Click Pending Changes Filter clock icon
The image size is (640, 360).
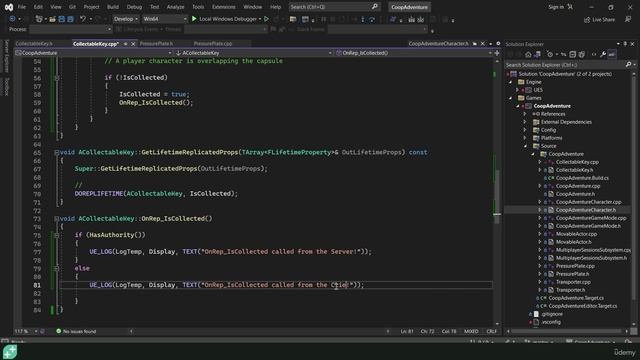click(x=550, y=54)
